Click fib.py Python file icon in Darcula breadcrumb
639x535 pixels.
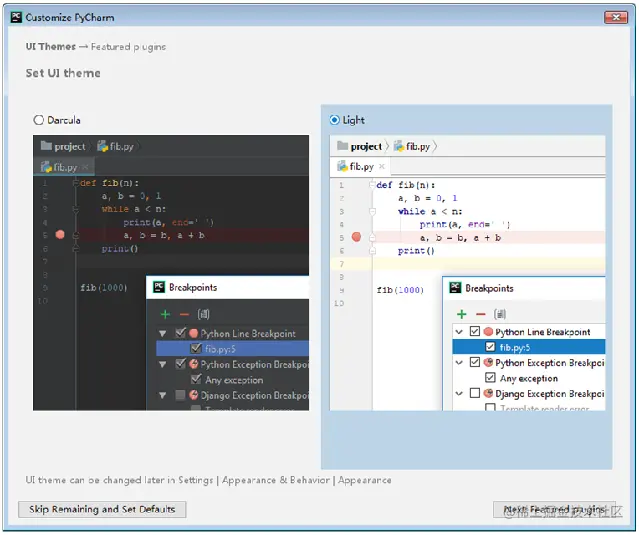(102, 146)
